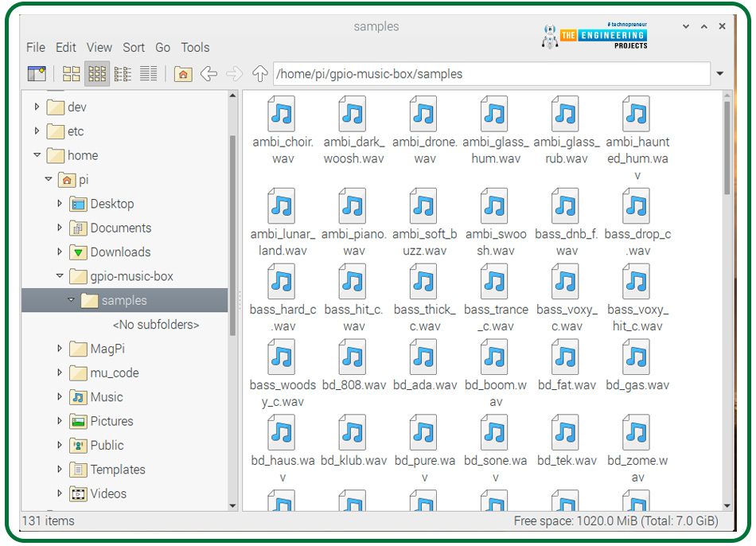This screenshot has width=756, height=546.
Task: Select bd_haus.wav audio file
Action: coord(283,449)
